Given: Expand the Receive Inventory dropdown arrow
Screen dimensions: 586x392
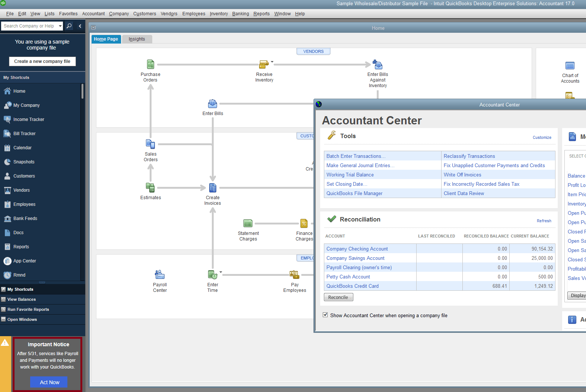Looking at the screenshot, I should coord(272,62).
